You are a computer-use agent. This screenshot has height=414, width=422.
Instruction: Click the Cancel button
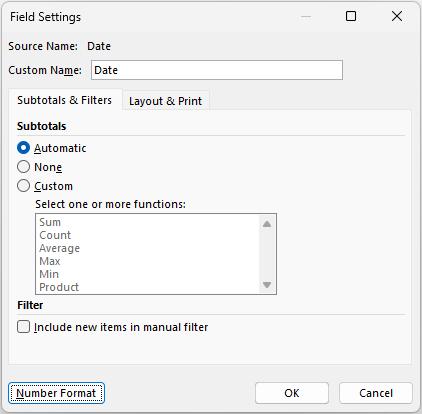tap(376, 393)
